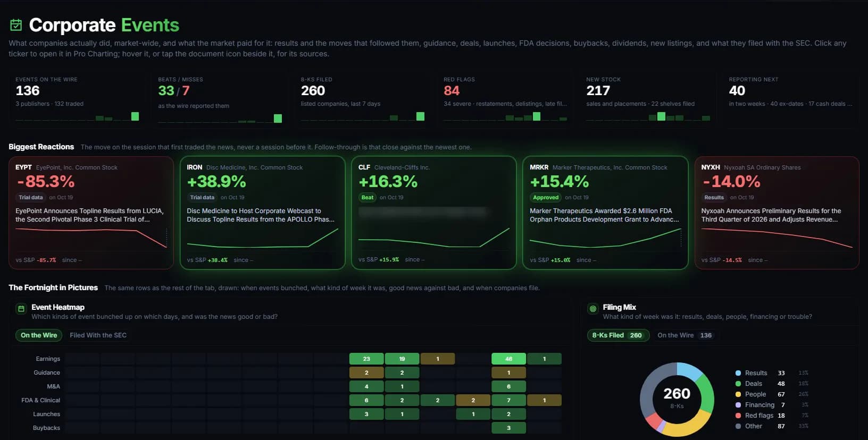Open the Beats / Misses 33/7 card
Image resolution: width=868 pixels, height=440 pixels.
[220, 99]
